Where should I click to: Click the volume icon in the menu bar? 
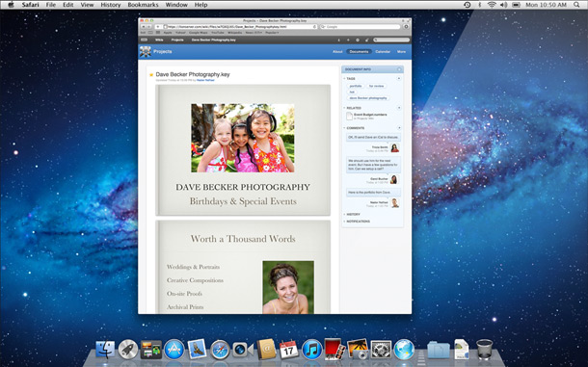coord(503,5)
